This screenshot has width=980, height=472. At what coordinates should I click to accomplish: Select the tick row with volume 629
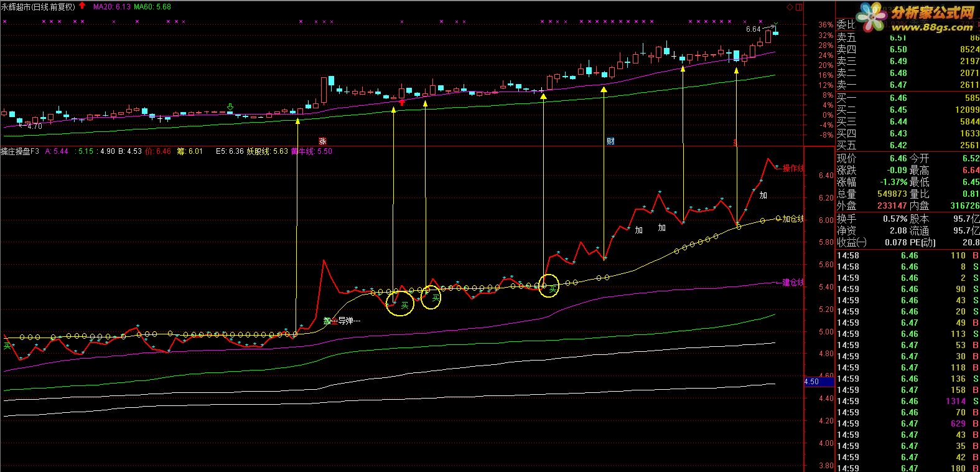point(908,423)
